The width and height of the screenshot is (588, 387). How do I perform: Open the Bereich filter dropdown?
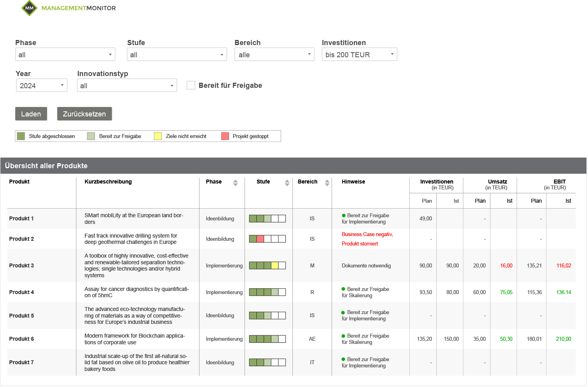pos(274,55)
